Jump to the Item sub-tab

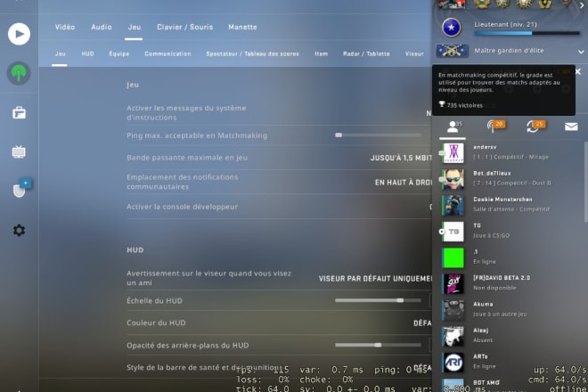[321, 54]
